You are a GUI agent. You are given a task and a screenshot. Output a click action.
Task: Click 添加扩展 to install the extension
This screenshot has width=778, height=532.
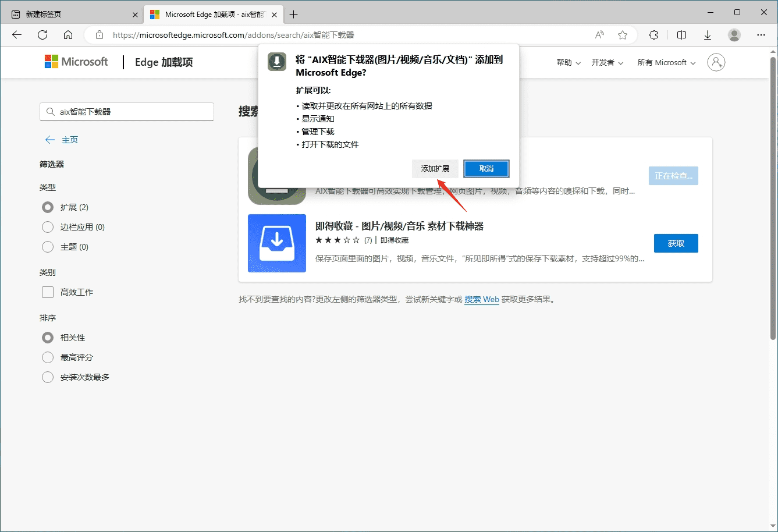pos(435,168)
